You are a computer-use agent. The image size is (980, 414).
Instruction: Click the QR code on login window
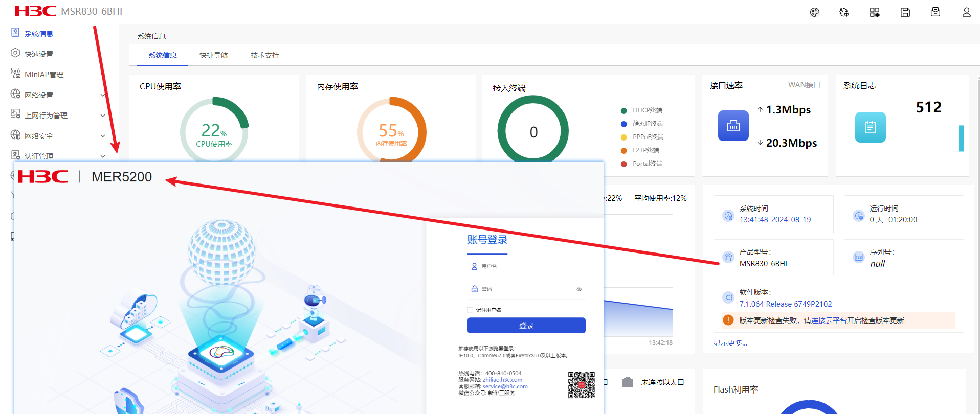[x=582, y=385]
